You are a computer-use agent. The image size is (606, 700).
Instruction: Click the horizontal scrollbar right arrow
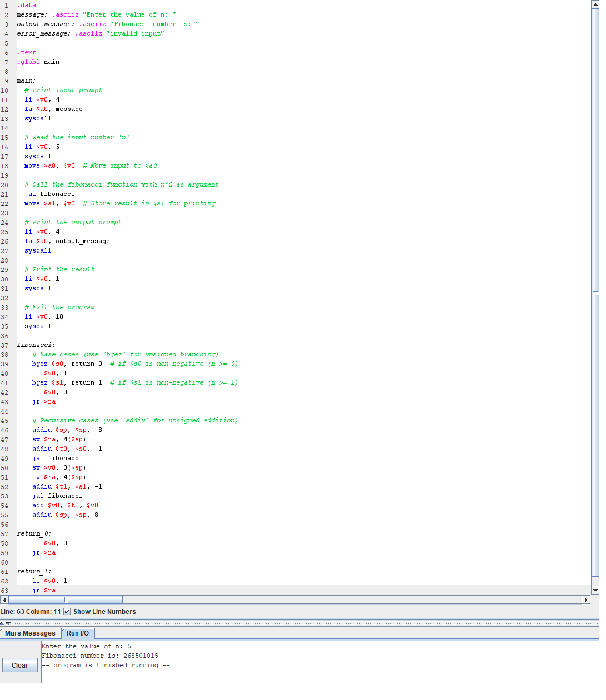tap(587, 600)
